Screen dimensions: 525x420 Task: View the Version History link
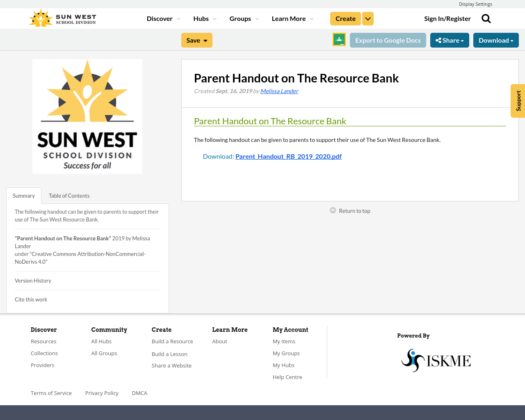click(x=33, y=280)
